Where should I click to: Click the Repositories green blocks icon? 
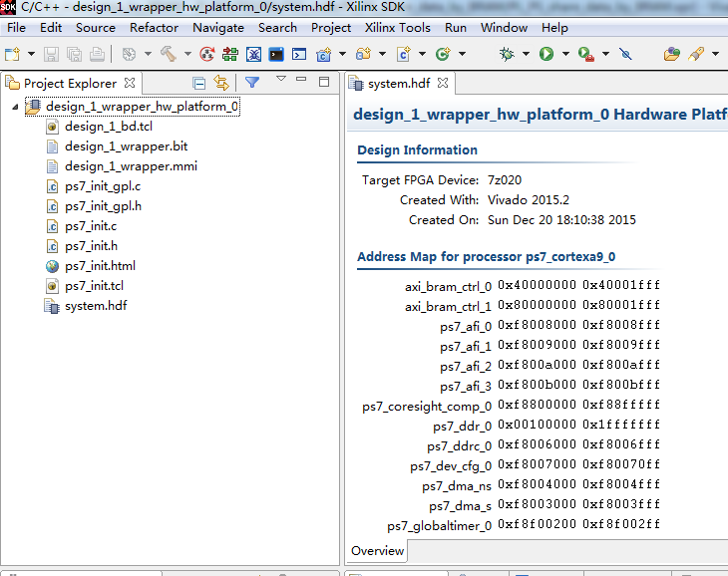230,54
